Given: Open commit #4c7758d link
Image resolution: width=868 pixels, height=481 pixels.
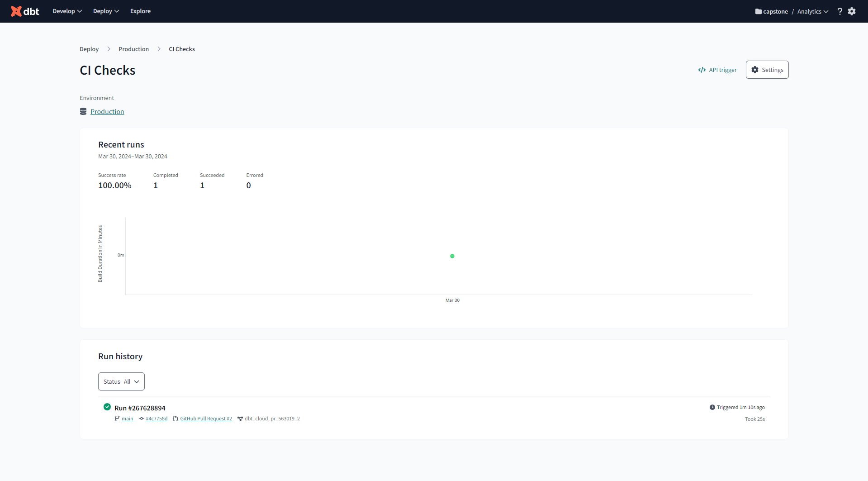Looking at the screenshot, I should click(157, 419).
